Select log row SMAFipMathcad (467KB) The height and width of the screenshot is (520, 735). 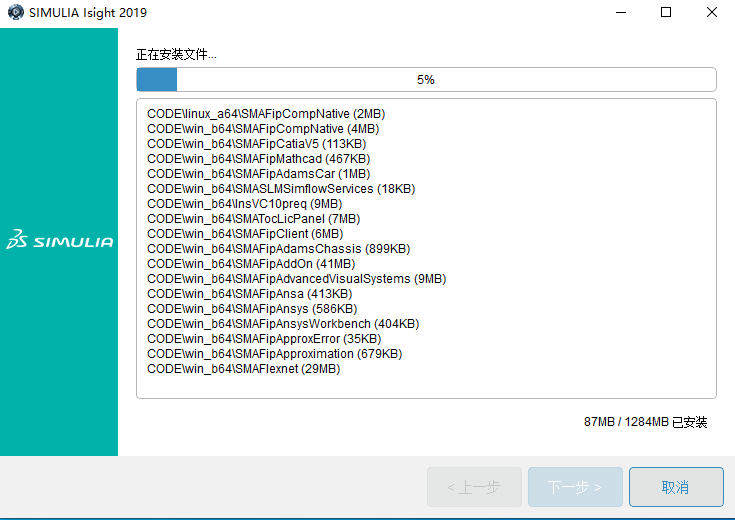click(259, 159)
